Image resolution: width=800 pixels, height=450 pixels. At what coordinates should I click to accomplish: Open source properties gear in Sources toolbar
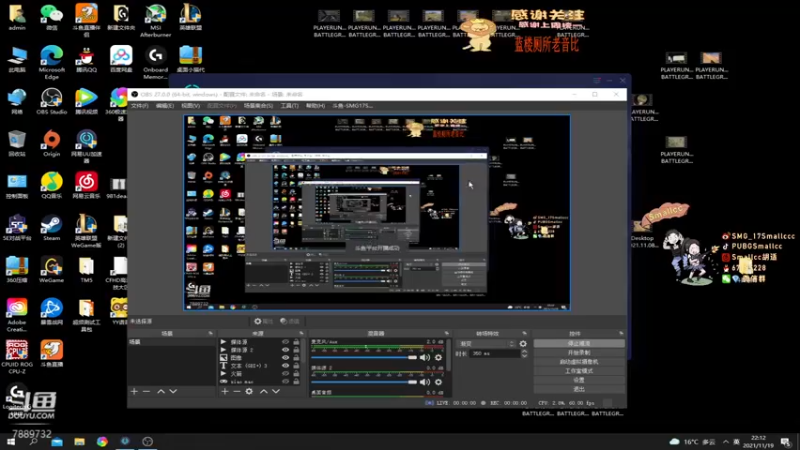pos(249,391)
